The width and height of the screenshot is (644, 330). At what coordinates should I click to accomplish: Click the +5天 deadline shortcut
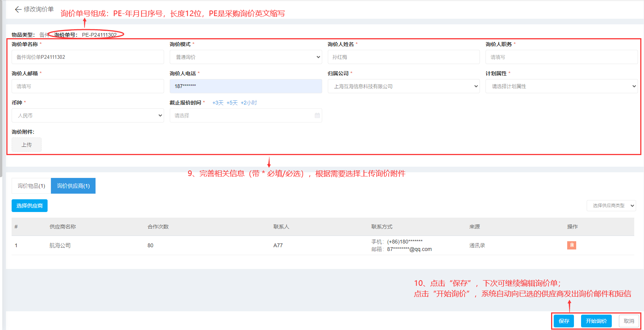pyautogui.click(x=232, y=103)
